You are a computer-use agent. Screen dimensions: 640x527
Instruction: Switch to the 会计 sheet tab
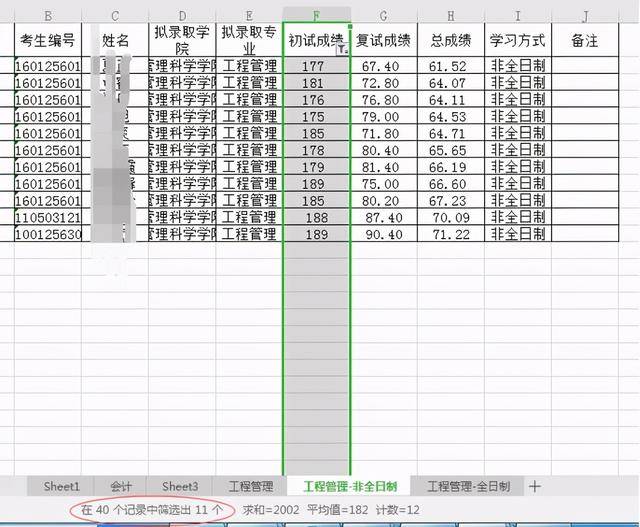tap(121, 486)
